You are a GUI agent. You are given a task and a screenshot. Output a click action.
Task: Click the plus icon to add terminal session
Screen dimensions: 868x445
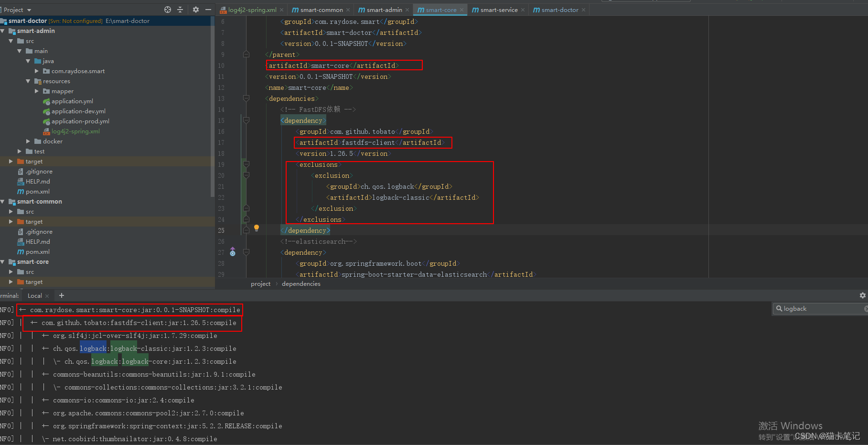pos(61,295)
